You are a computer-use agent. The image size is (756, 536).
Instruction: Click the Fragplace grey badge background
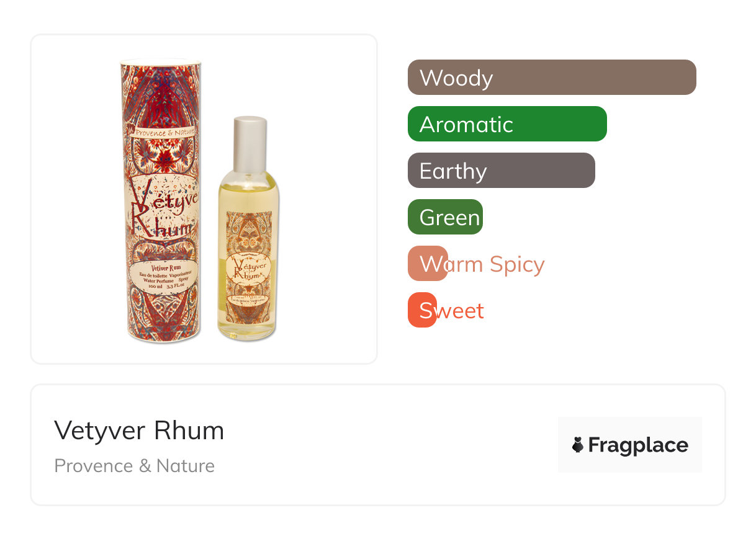630,445
